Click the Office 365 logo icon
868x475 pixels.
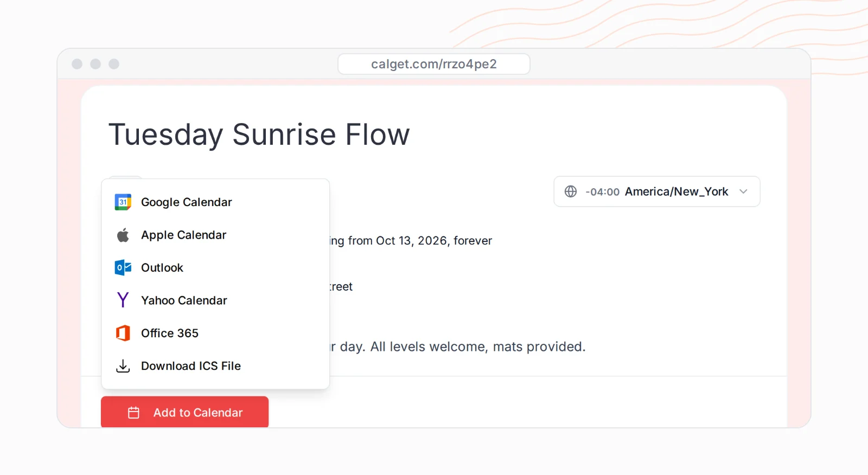click(123, 333)
